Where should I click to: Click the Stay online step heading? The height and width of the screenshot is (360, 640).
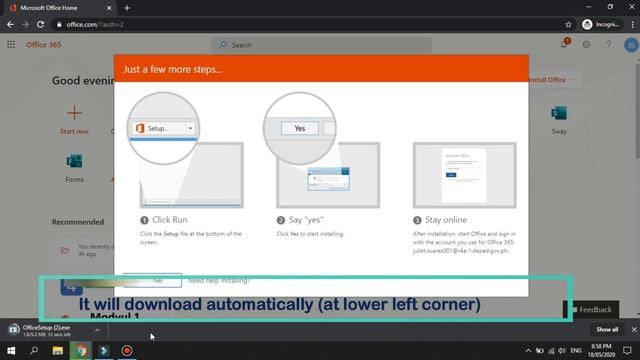446,220
